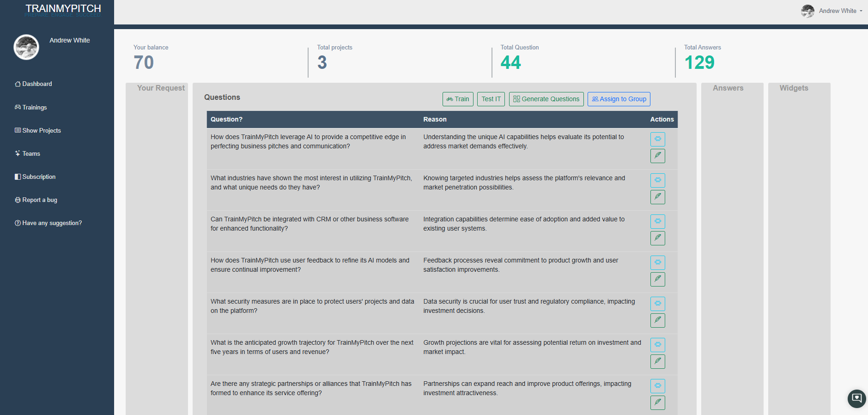Click the header avatar thumbnail
This screenshot has height=415, width=868.
[x=807, y=11]
